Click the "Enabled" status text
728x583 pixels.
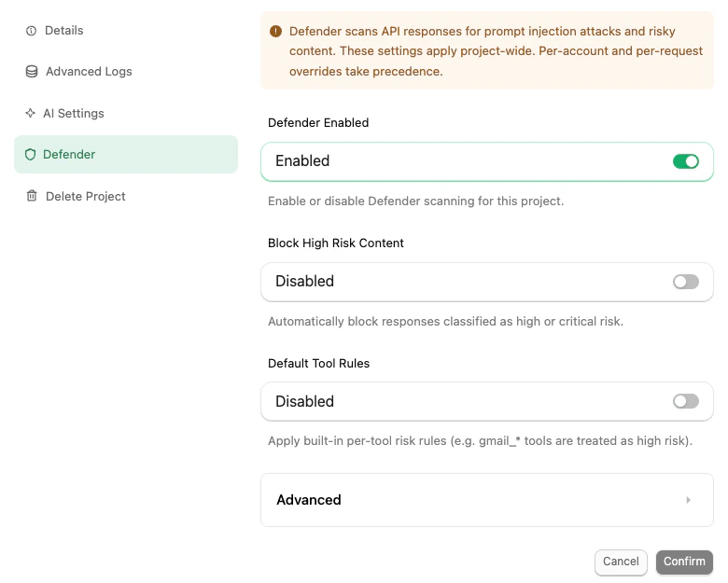(x=302, y=161)
